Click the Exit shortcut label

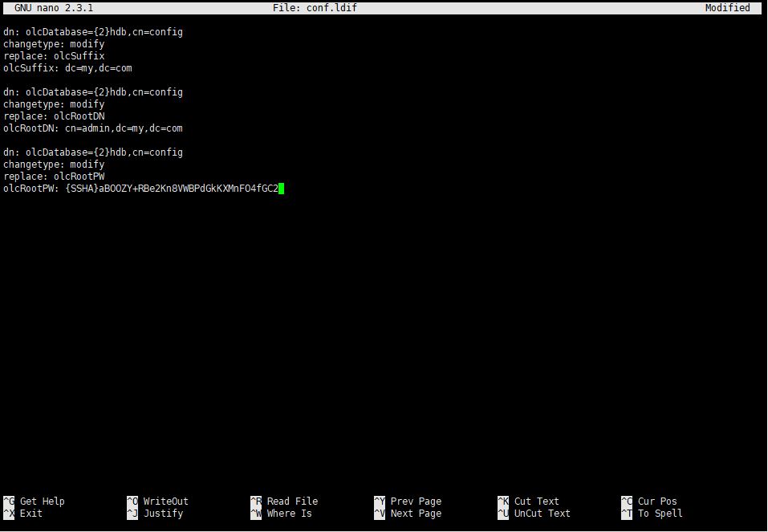tap(30, 514)
